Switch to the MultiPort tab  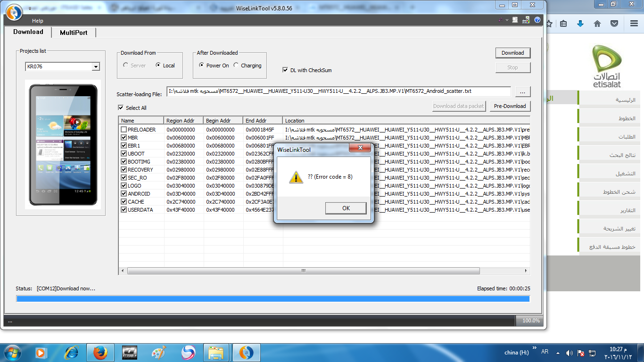(74, 33)
